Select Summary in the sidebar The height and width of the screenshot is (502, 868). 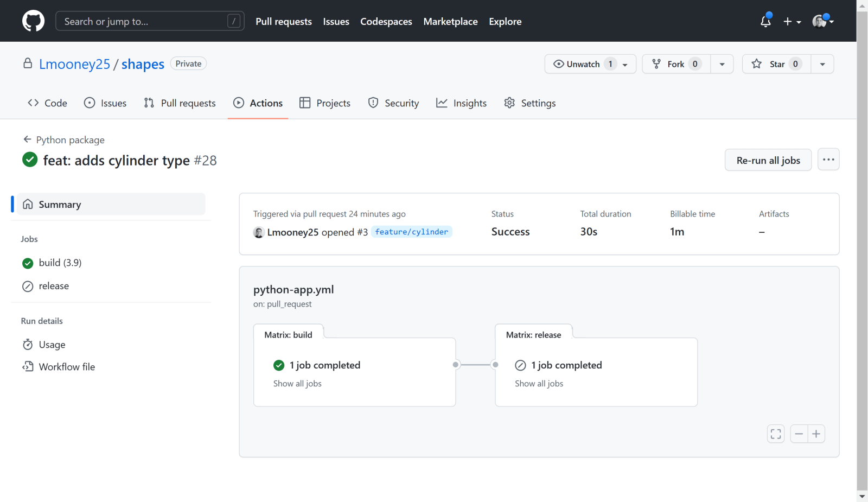coord(111,204)
